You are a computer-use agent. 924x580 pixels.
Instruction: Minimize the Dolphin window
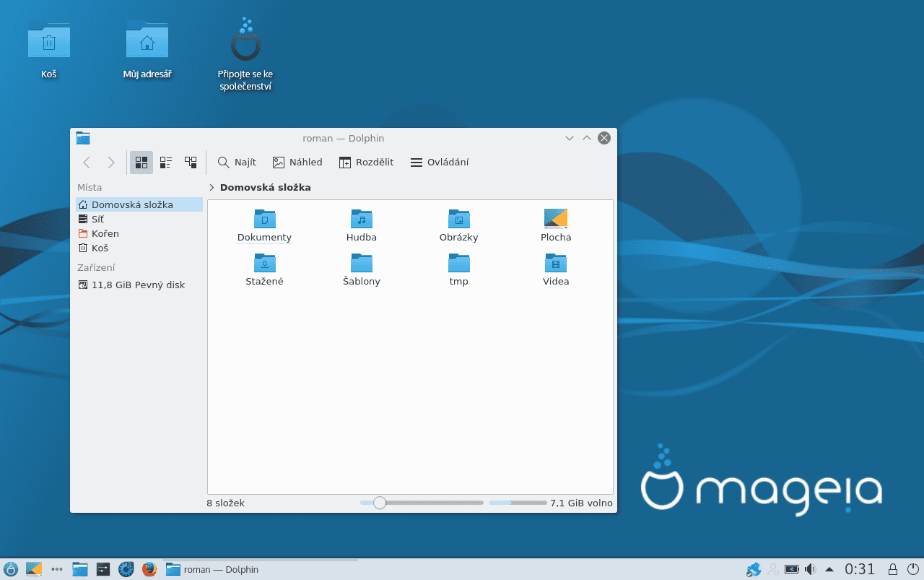[570, 138]
